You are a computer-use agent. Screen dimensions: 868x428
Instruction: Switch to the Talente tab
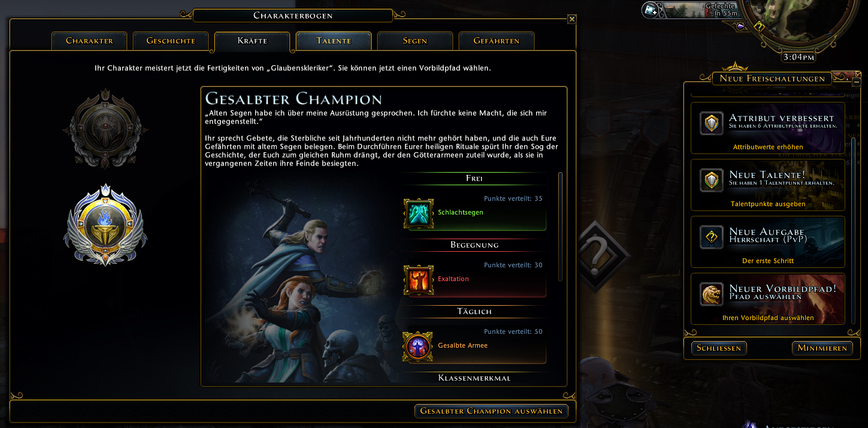pyautogui.click(x=334, y=41)
